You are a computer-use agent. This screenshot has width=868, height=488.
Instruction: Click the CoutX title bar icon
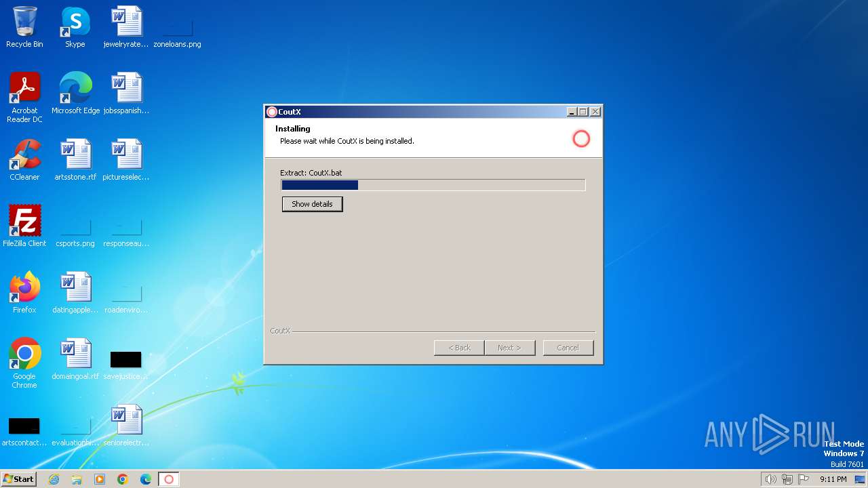point(272,112)
